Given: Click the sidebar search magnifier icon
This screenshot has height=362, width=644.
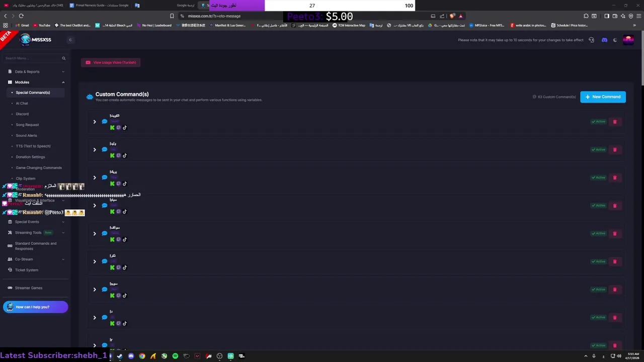Looking at the screenshot, I should (x=63, y=58).
